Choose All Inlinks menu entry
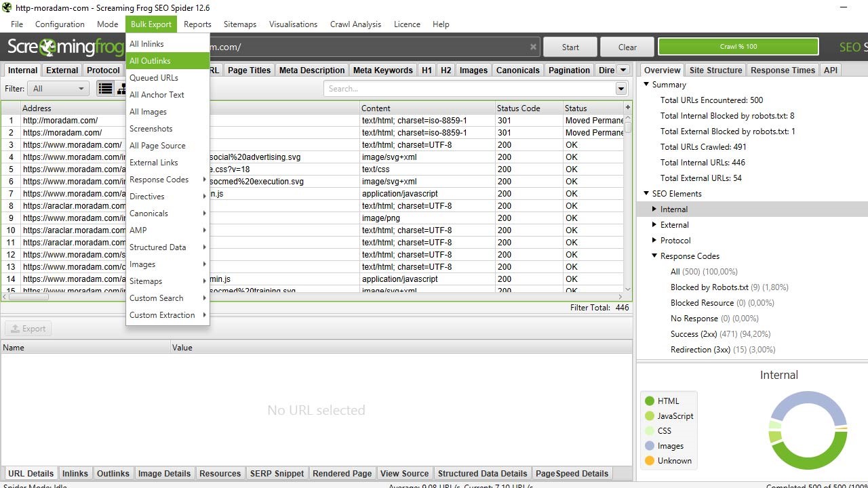The width and height of the screenshot is (868, 488). 167,44
